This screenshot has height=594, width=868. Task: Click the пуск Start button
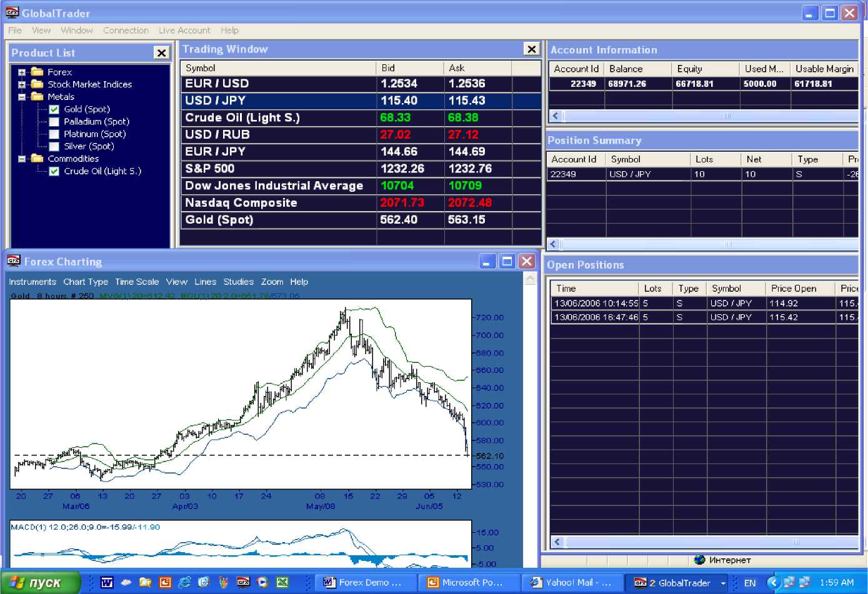tap(41, 583)
